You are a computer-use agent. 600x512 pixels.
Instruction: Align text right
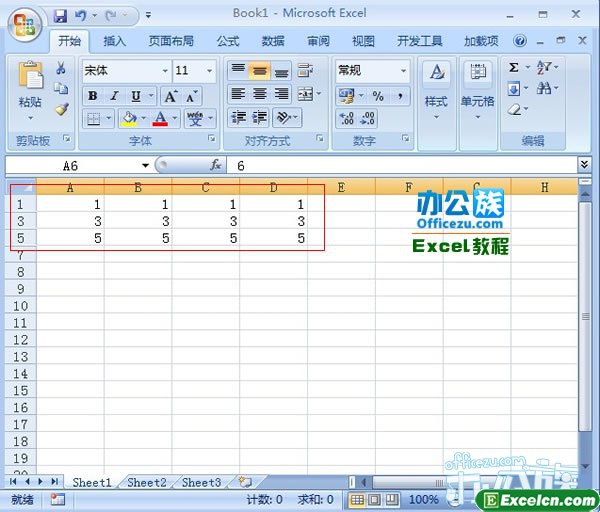coord(281,94)
